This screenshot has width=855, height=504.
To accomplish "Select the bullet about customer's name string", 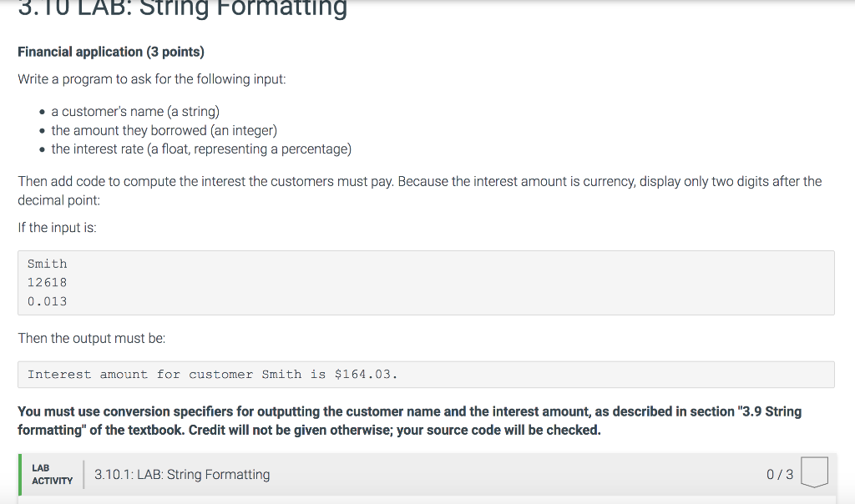I will click(x=134, y=111).
